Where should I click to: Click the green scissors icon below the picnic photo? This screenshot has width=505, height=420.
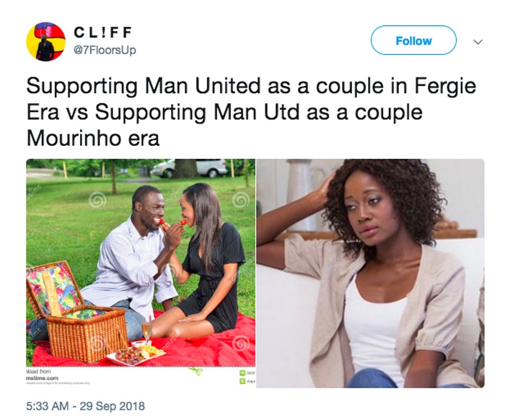tap(196, 371)
